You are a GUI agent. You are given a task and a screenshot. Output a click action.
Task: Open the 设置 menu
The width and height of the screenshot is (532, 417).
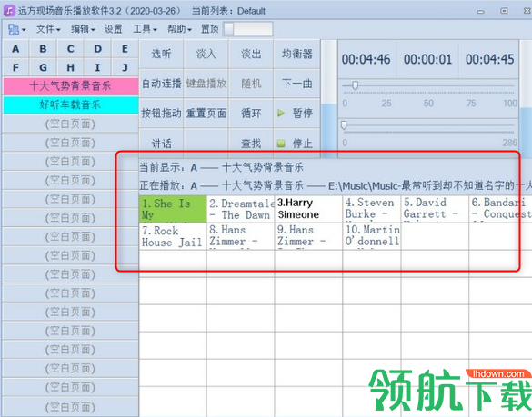click(114, 29)
